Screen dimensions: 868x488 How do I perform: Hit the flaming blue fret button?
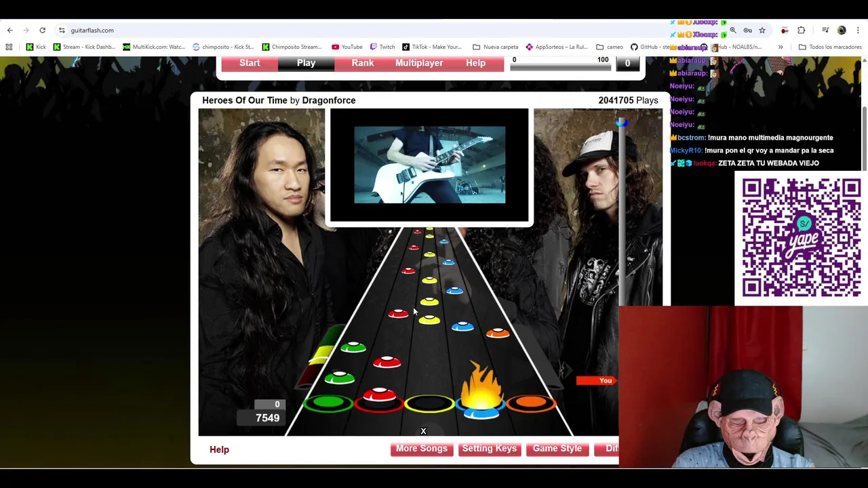point(480,405)
